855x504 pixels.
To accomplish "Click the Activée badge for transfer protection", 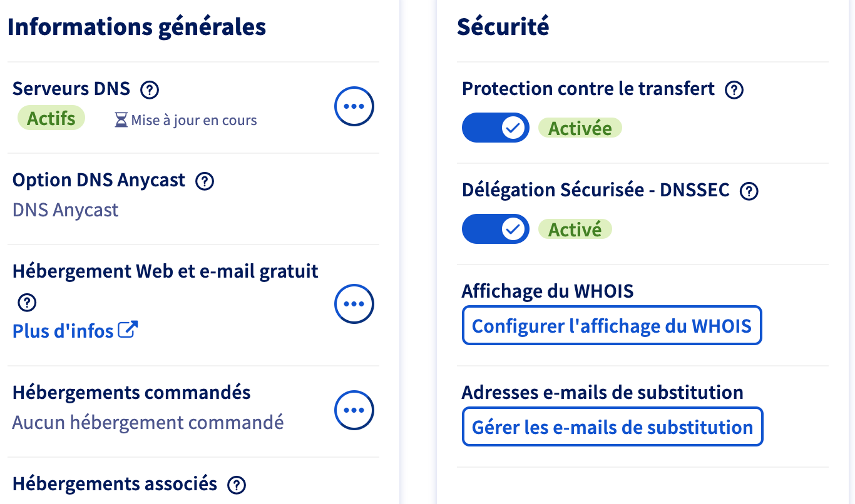I will click(x=580, y=128).
